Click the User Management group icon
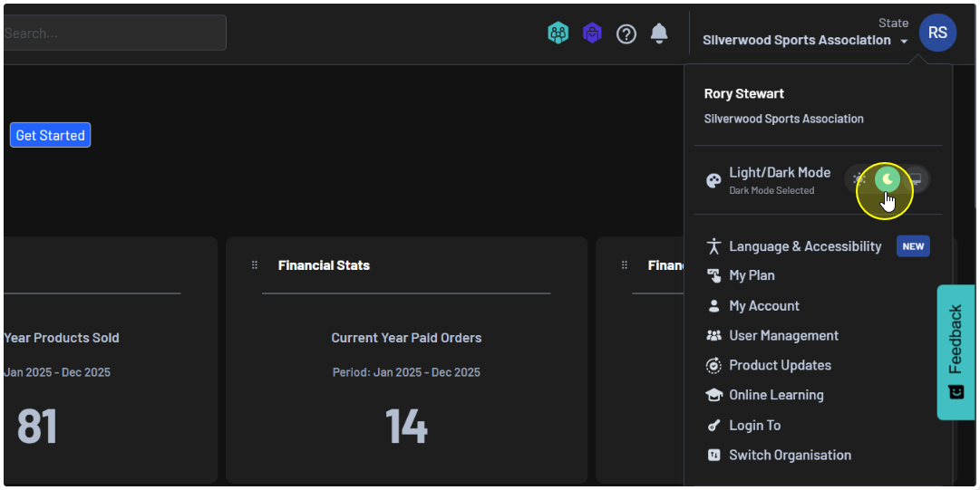Viewport: 980px width, 490px height. [x=713, y=336]
